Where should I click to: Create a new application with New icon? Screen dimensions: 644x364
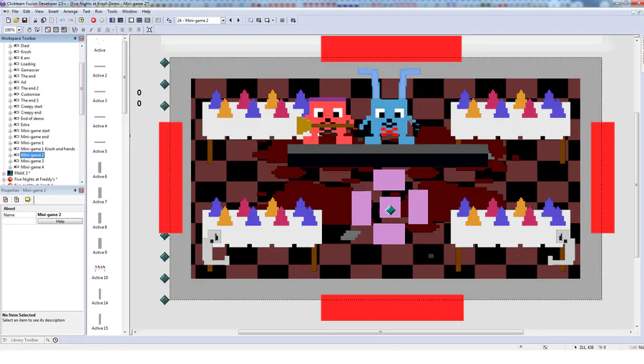point(8,20)
